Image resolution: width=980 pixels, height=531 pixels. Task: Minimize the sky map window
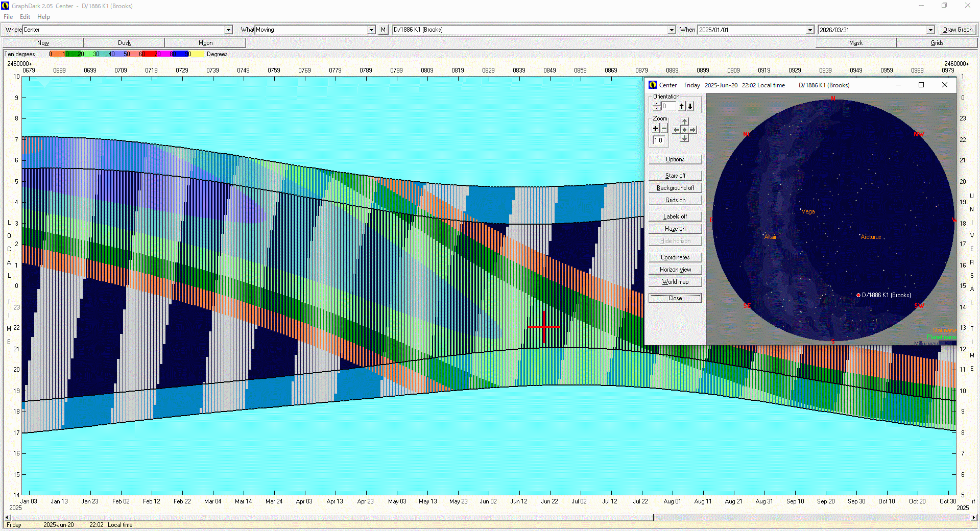(898, 85)
